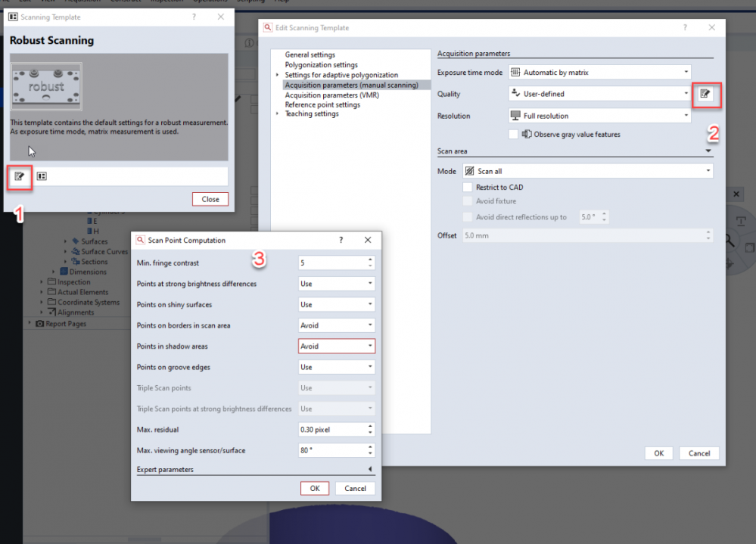The width and height of the screenshot is (756, 544).
Task: Click OK in Scan Point Computation
Action: (x=315, y=488)
